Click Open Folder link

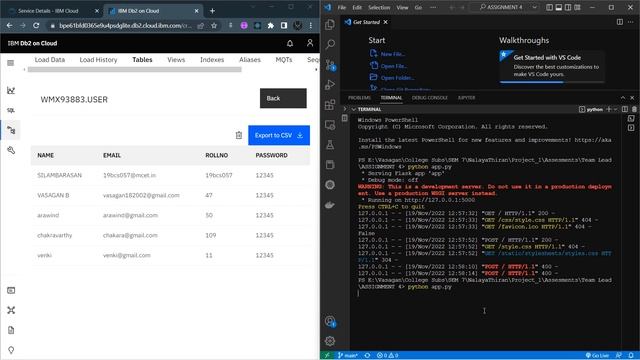(397, 78)
